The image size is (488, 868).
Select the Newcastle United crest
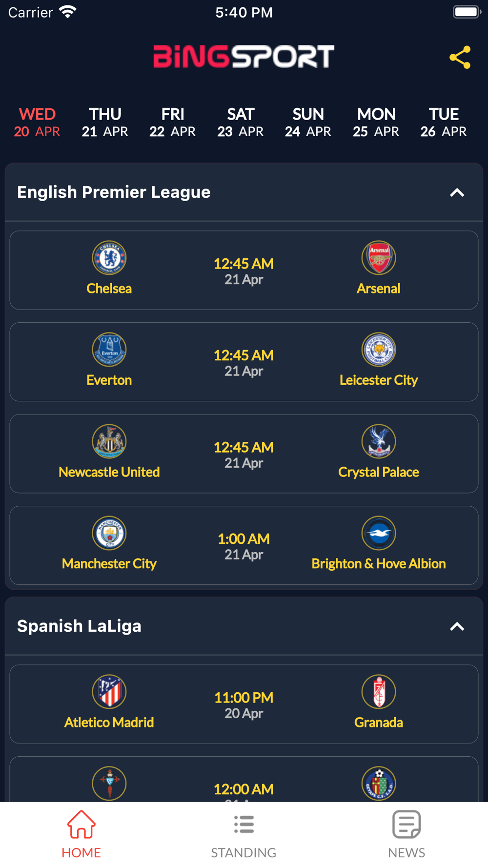pyautogui.click(x=109, y=441)
